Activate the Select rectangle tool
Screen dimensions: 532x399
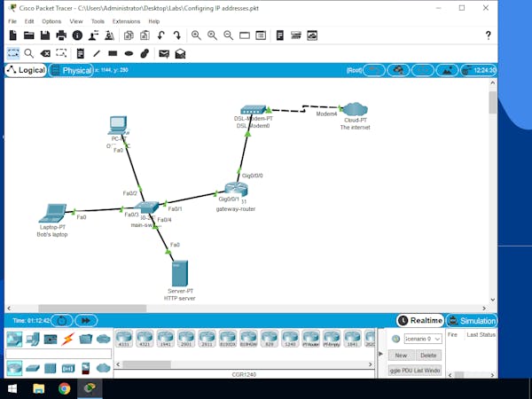[x=13, y=53]
